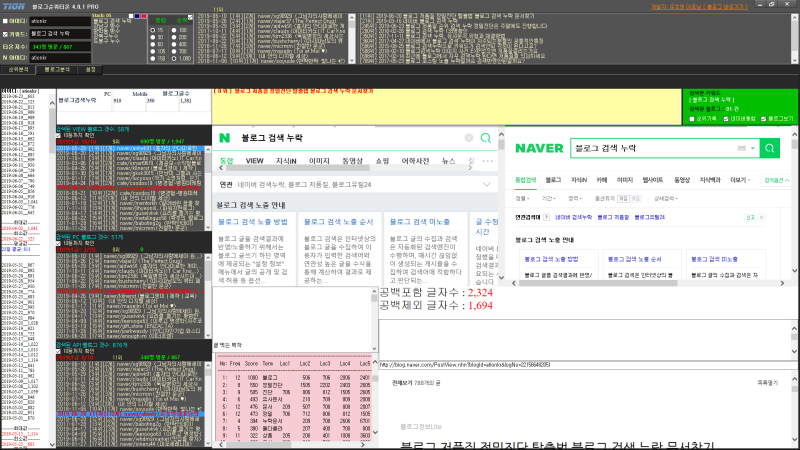Select the VIEW tab in mobile Naver

[254, 161]
